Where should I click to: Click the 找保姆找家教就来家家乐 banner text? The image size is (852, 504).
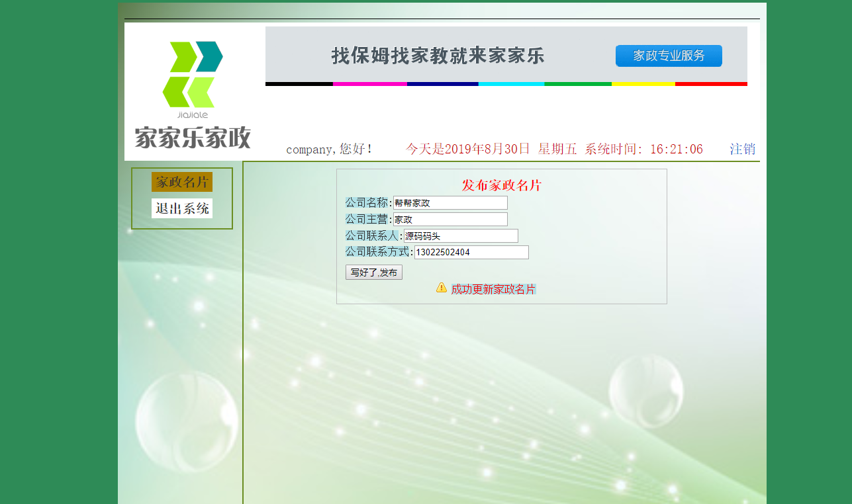[x=438, y=56]
